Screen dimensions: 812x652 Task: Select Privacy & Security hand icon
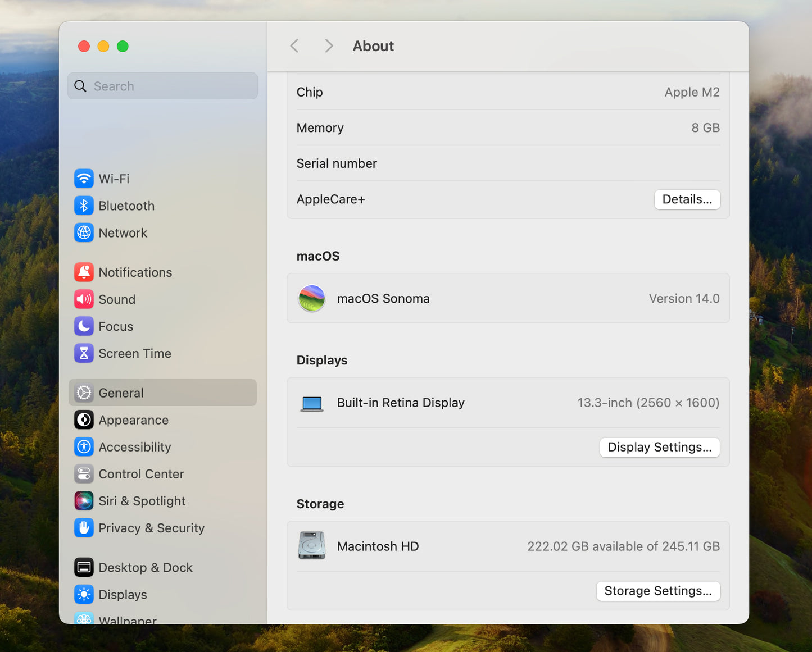(84, 528)
